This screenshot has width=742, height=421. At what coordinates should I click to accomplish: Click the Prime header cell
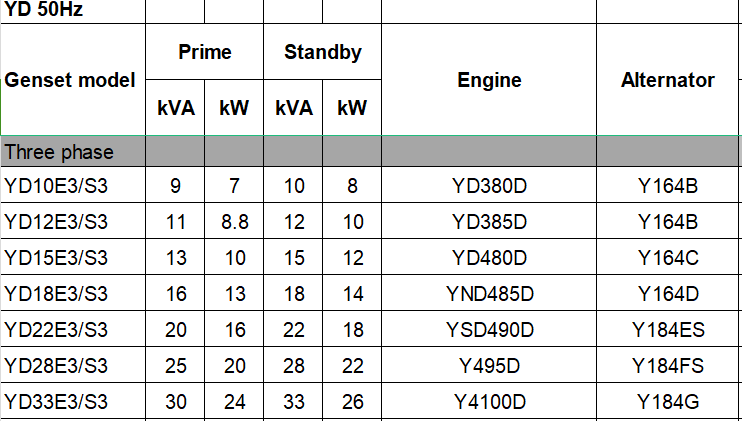point(204,52)
